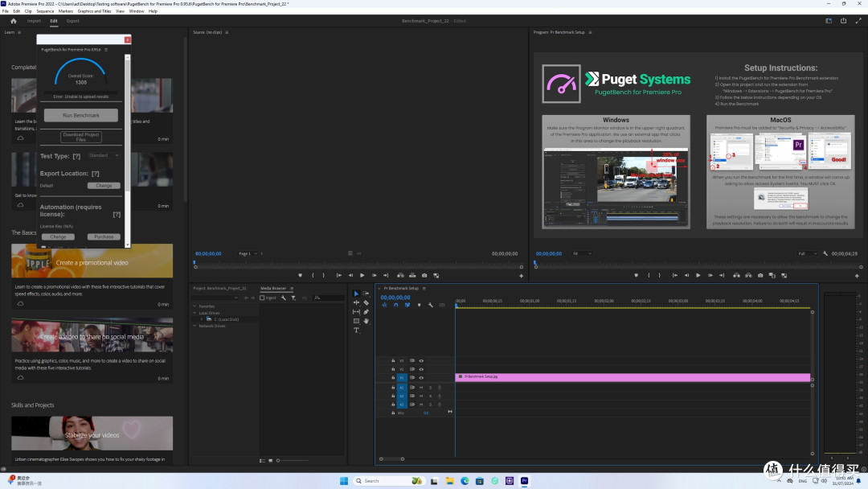868x489 pixels.
Task: Toggle insert sequences as nests button
Action: point(384,305)
